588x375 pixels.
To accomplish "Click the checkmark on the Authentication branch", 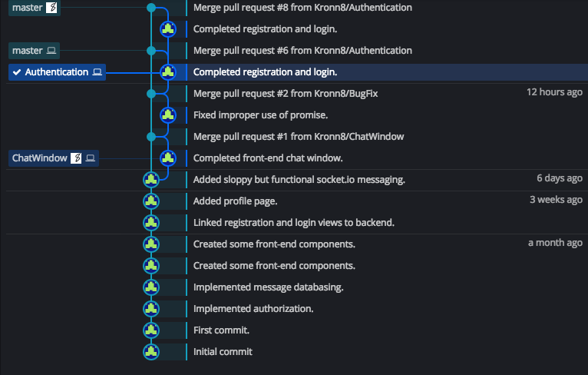I will [x=17, y=72].
